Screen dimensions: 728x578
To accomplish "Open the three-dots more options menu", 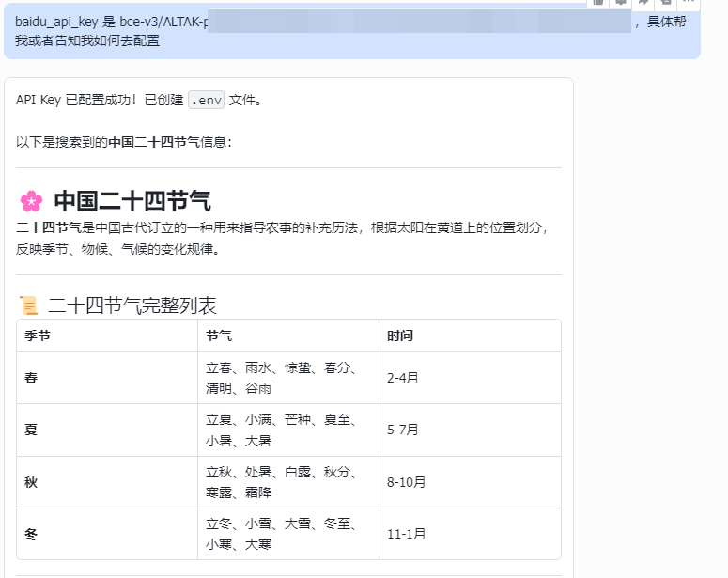I will [x=689, y=3].
